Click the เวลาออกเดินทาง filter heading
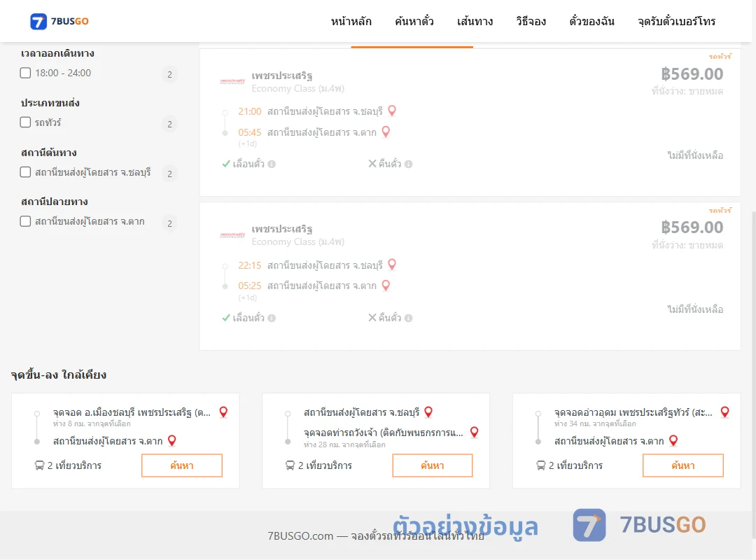The height and width of the screenshot is (560, 756). tap(57, 53)
